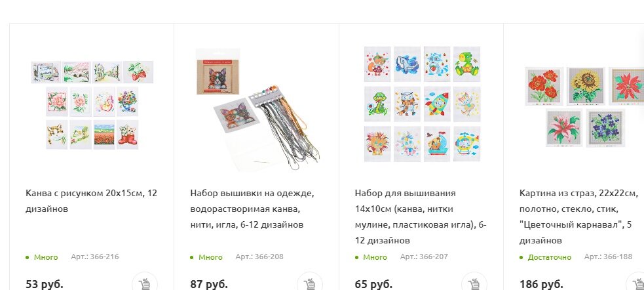Click 'Много' status of the 53 руб. item
Viewport: 644px width, 290px height.
(46, 257)
